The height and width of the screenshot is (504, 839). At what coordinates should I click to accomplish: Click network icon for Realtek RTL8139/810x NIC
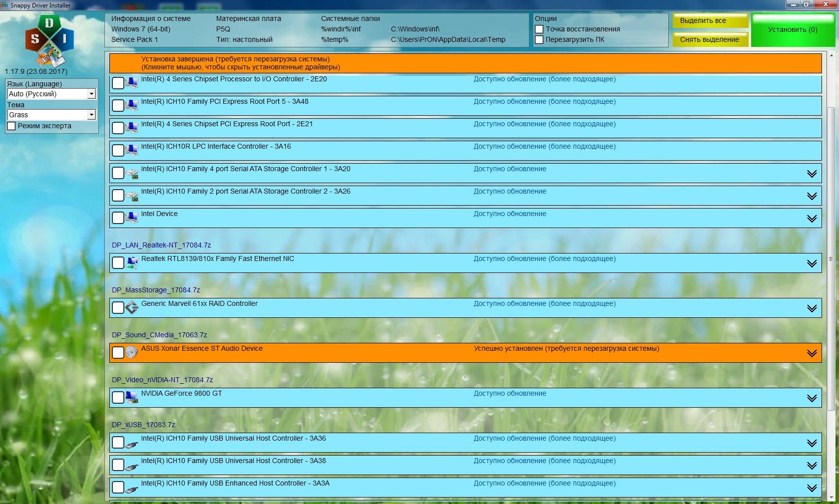tap(132, 263)
